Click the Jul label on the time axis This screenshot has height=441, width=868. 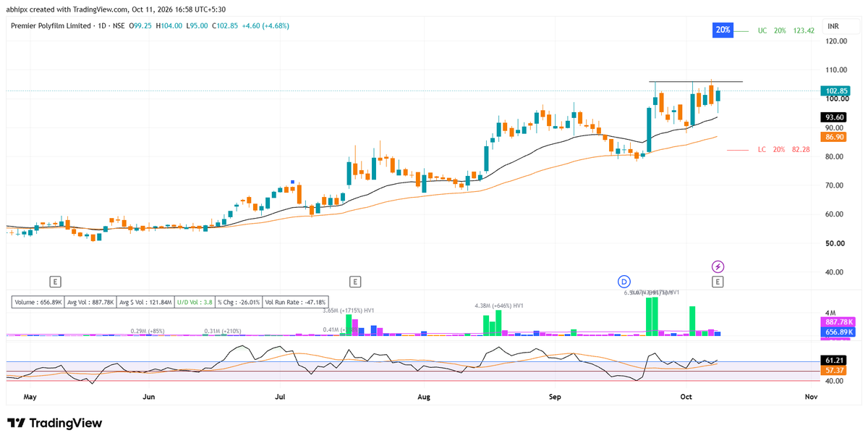[x=280, y=398]
